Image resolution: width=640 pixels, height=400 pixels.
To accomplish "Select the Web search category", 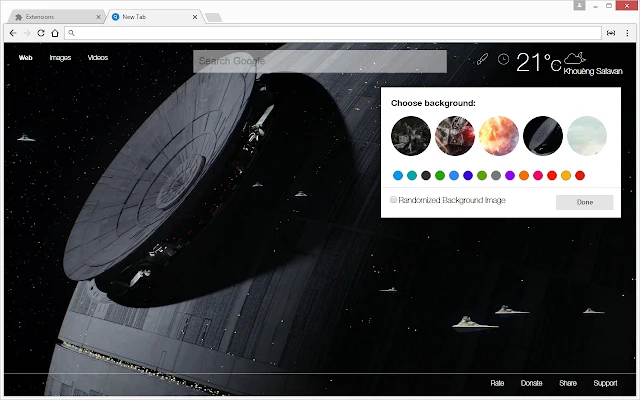I will [25, 58].
